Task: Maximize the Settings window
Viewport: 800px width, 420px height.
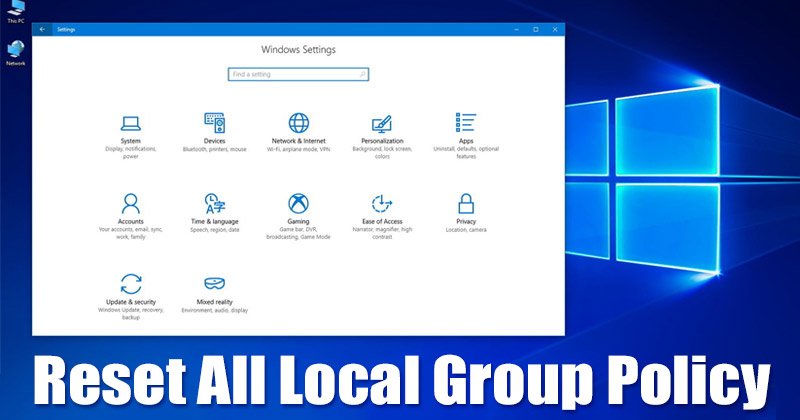Action: click(536, 30)
